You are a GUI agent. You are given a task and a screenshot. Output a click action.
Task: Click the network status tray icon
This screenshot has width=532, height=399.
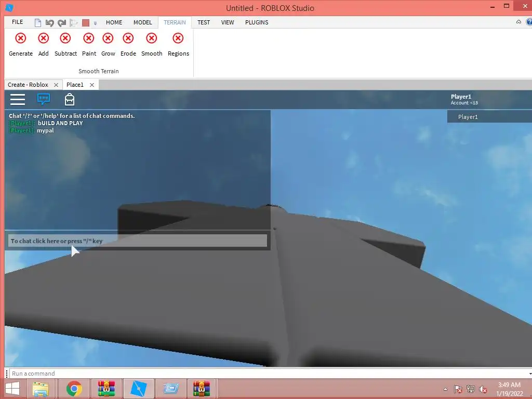(471, 389)
